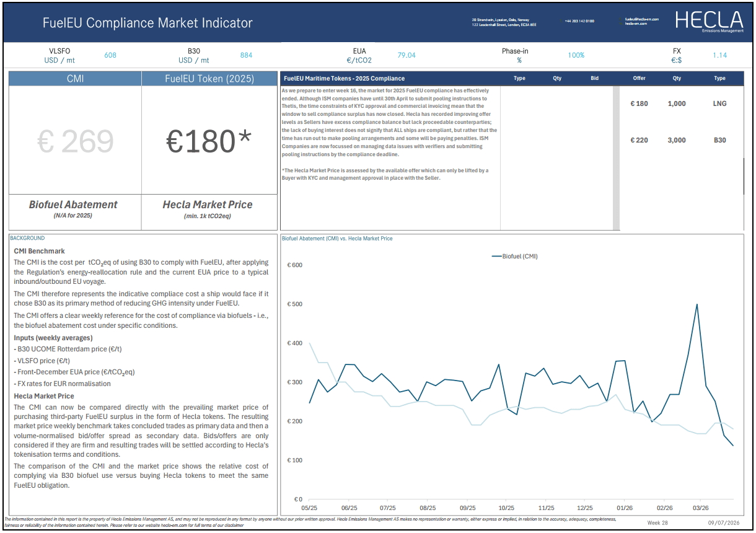Select the Phase-in value 100%
756x533 pixels.
576,55
